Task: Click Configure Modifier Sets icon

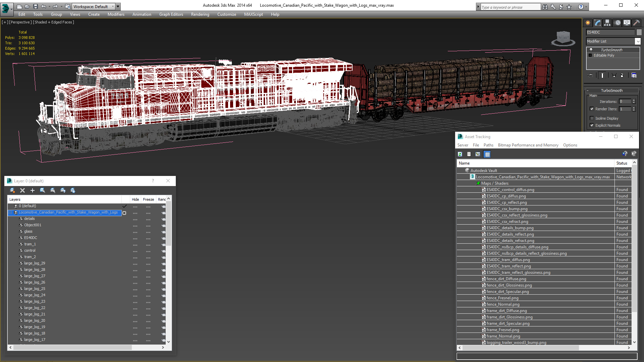Action: [x=634, y=75]
